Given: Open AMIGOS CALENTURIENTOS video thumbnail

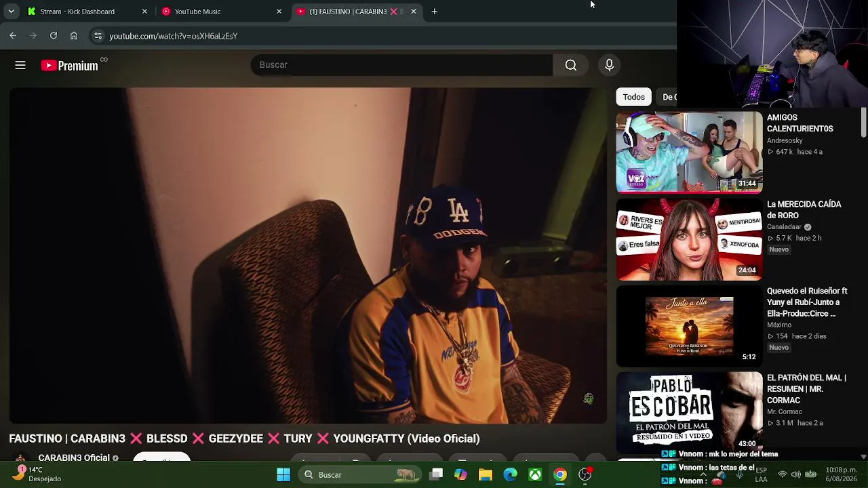Looking at the screenshot, I should [689, 152].
